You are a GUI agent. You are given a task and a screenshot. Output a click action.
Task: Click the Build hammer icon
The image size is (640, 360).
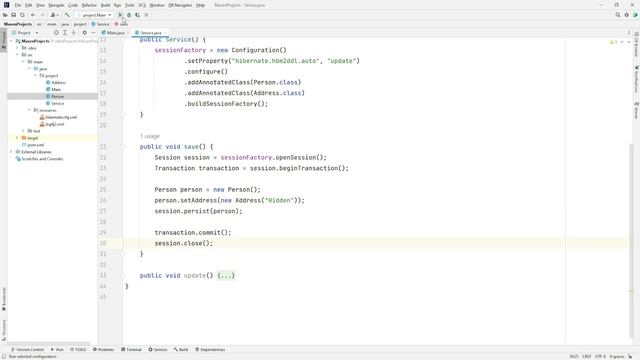pos(67,15)
